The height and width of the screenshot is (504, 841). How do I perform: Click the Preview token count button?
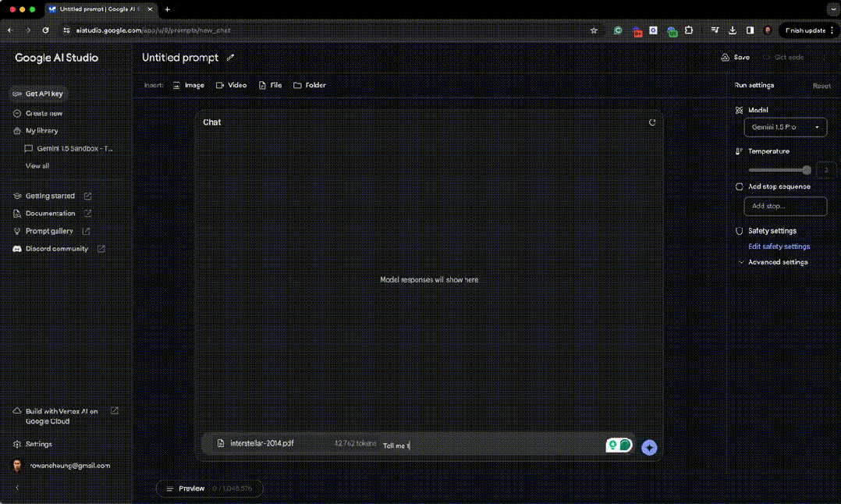click(x=209, y=488)
